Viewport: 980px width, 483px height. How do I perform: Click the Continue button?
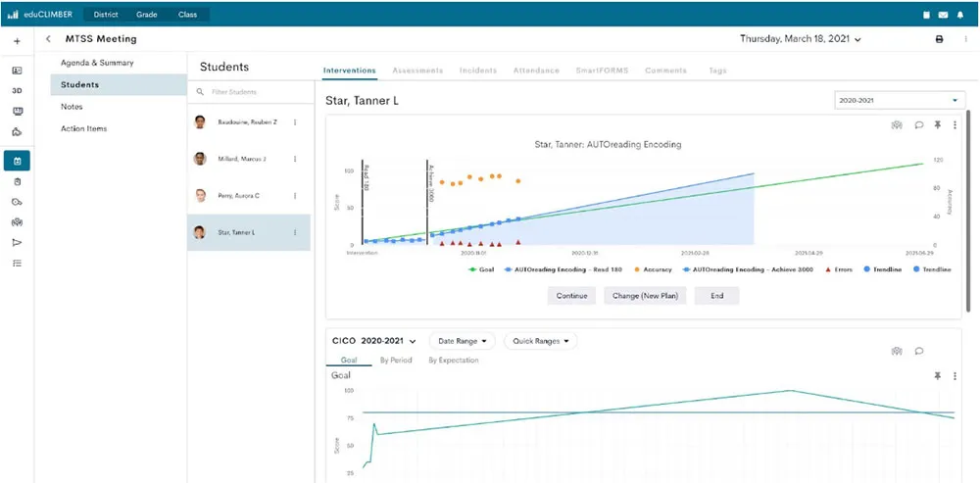[x=571, y=295]
